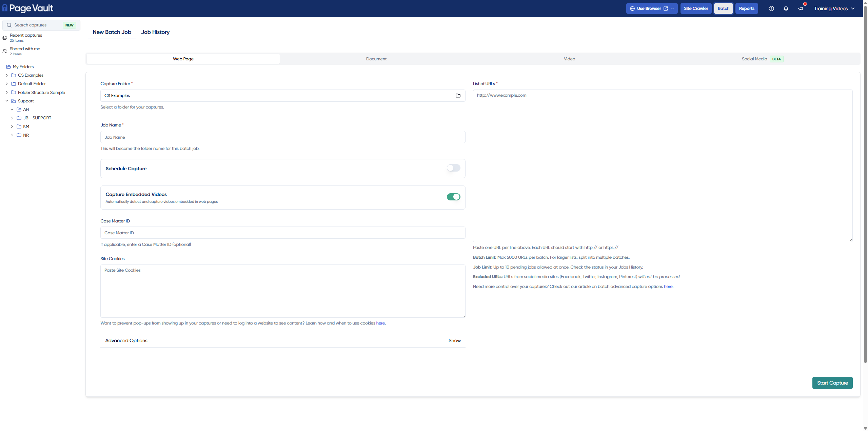Collapse the Support folder chevron
The width and height of the screenshot is (868, 431).
[7, 101]
